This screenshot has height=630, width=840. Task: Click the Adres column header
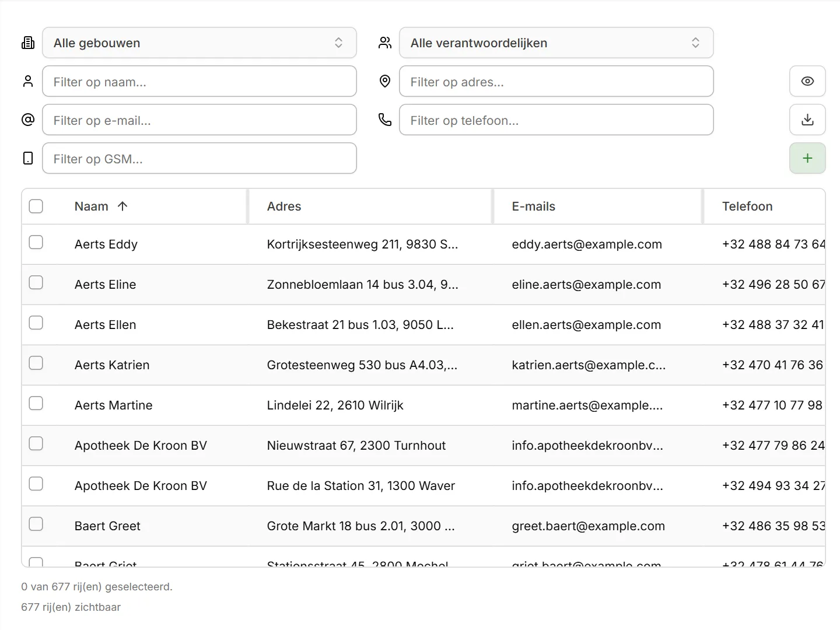(x=284, y=206)
